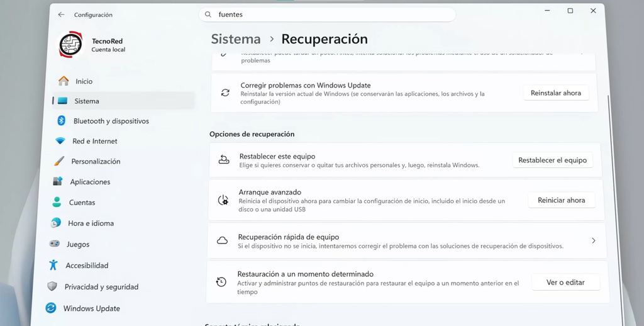644x326 pixels.
Task: Click the Hora e idioma clock icon
Action: click(x=55, y=223)
